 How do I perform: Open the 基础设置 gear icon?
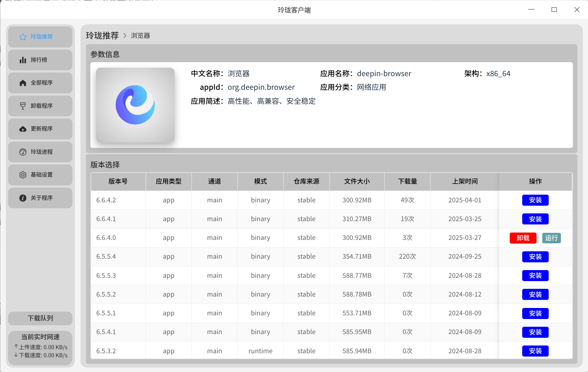coord(23,175)
